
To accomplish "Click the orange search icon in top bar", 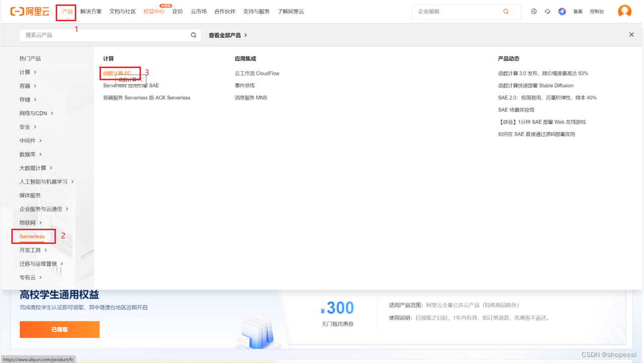I will coord(506,12).
